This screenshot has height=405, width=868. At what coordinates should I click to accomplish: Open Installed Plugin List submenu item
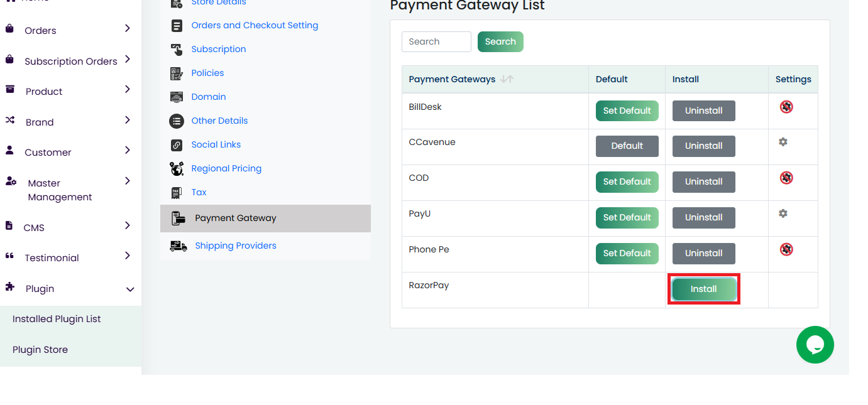coord(57,319)
